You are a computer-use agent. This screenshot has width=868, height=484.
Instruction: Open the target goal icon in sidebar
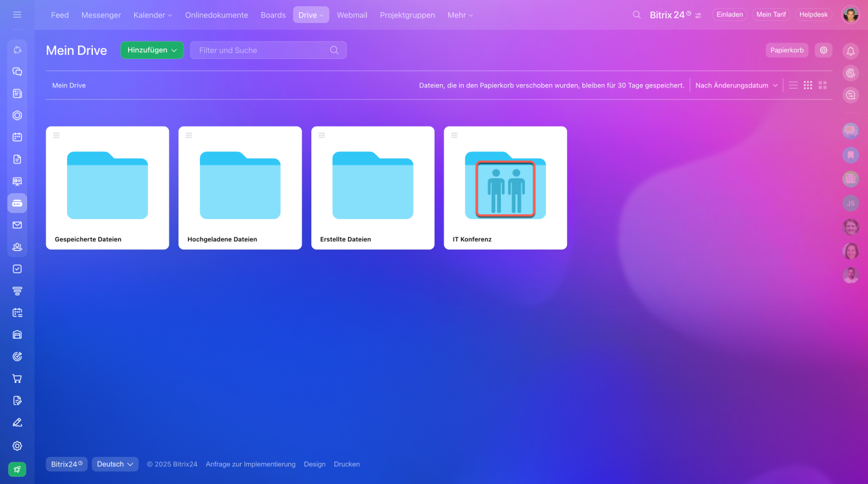17,357
